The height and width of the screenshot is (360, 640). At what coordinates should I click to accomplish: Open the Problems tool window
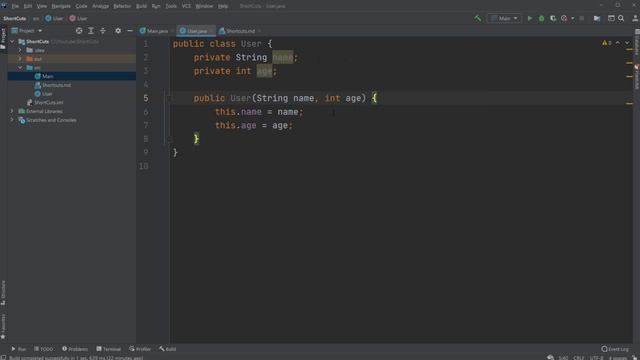point(75,349)
